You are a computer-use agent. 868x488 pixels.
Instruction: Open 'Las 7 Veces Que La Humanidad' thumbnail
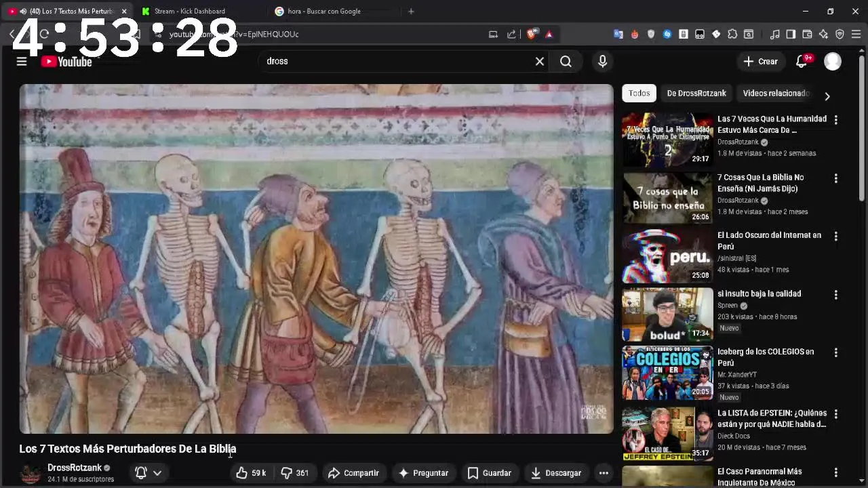click(x=668, y=140)
